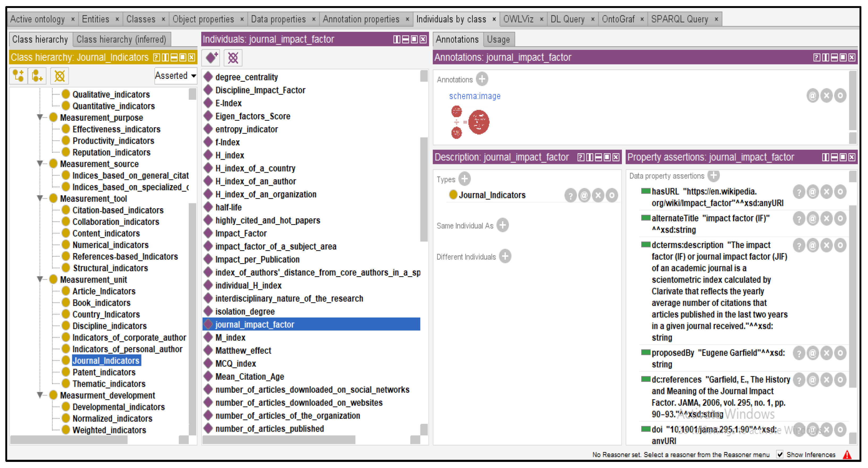Collapse the Measurement_unit tree node
Image resolution: width=868 pixels, height=468 pixels.
(40, 279)
